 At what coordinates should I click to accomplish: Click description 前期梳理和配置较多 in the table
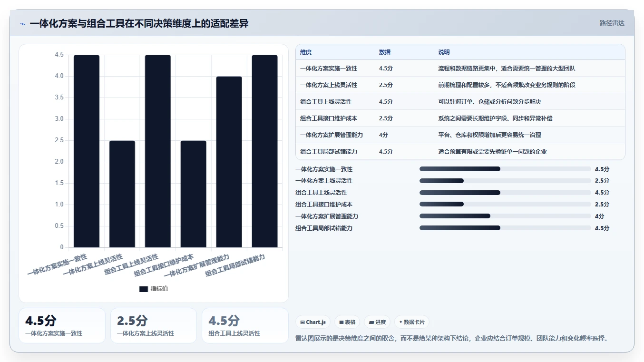(x=507, y=85)
